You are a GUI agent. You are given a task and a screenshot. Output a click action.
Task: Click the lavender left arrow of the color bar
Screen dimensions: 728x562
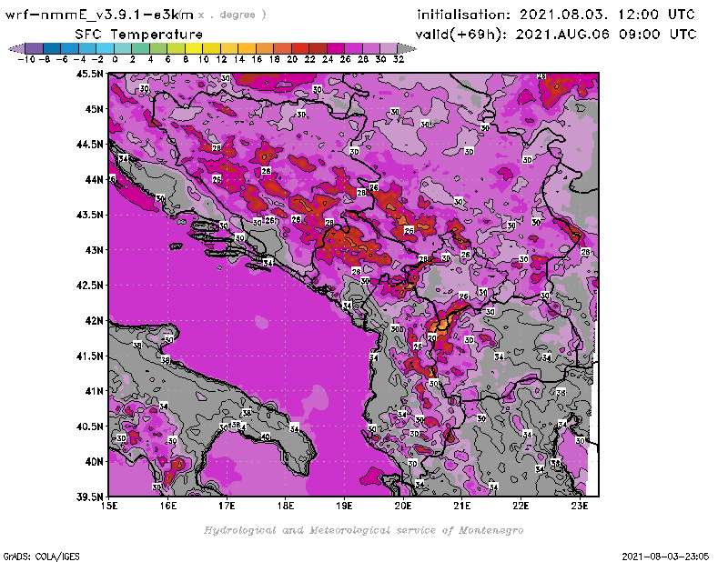(16, 48)
